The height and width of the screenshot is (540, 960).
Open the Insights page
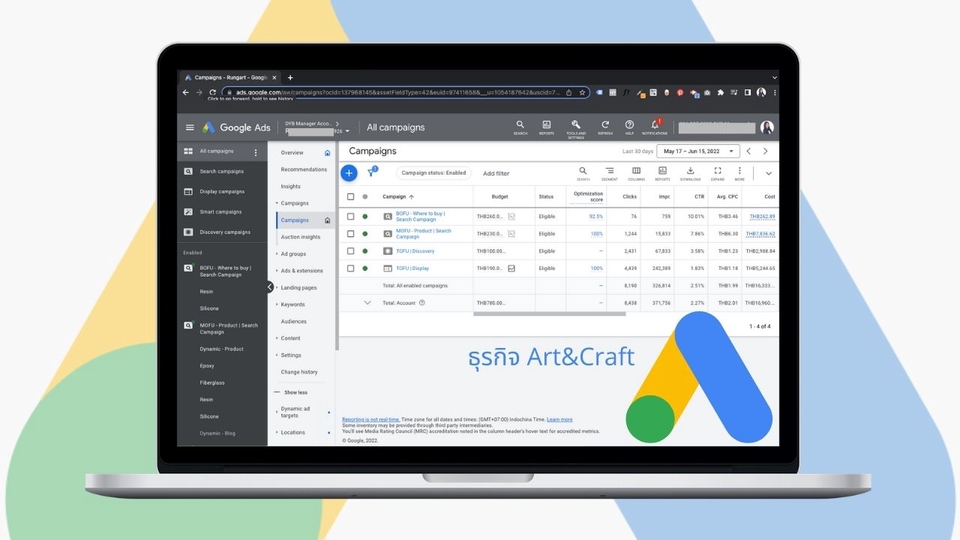(x=291, y=186)
